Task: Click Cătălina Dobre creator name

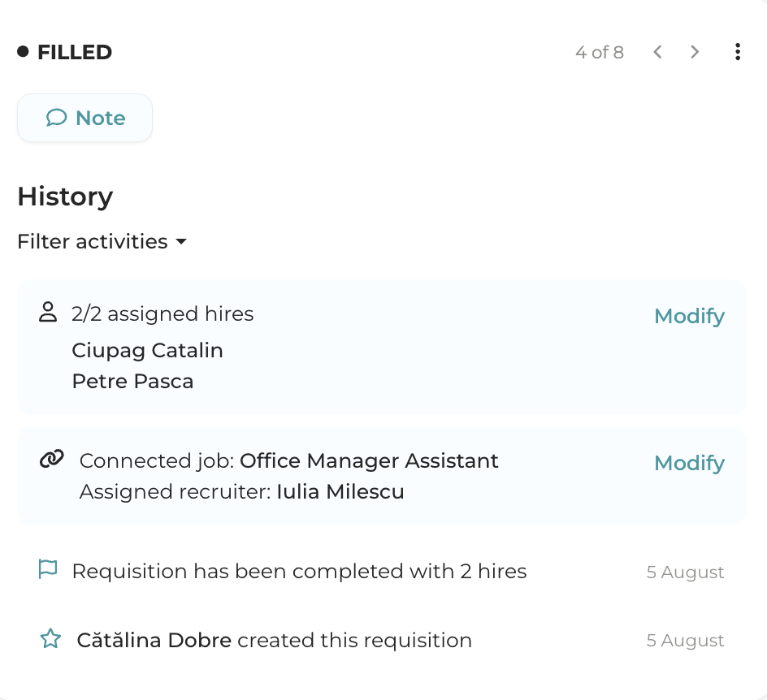Action: [154, 640]
